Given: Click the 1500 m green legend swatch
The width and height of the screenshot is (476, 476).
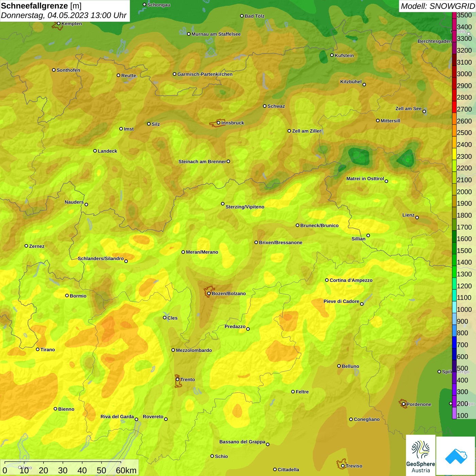Looking at the screenshot, I should click(x=454, y=248).
